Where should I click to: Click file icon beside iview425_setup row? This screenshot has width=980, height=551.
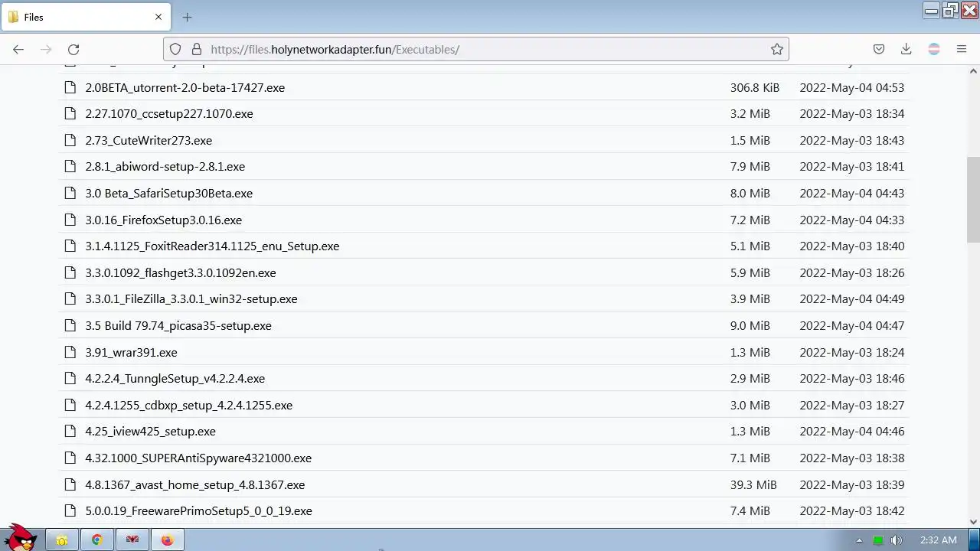[x=70, y=431]
